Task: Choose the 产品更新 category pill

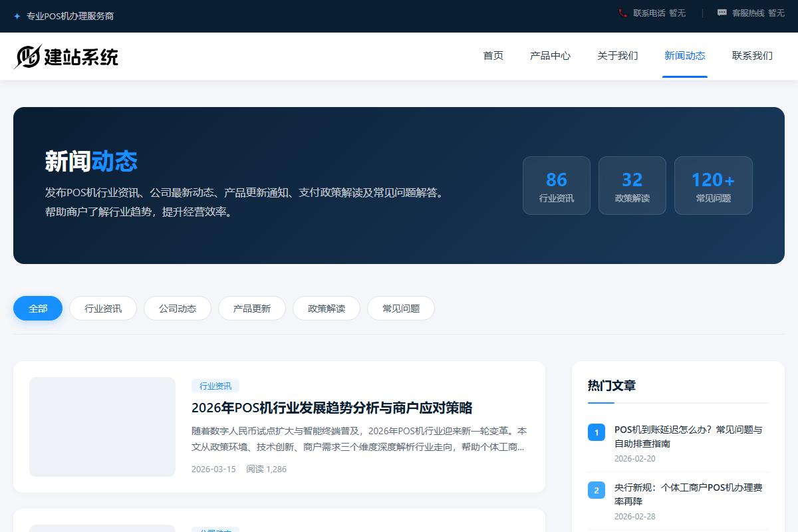Action: [252, 309]
